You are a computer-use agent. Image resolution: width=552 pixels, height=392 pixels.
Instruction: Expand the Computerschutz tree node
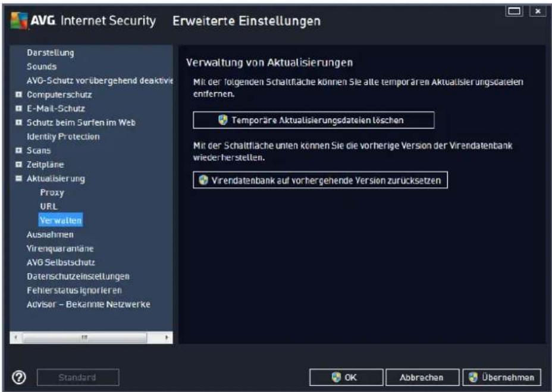(x=18, y=95)
